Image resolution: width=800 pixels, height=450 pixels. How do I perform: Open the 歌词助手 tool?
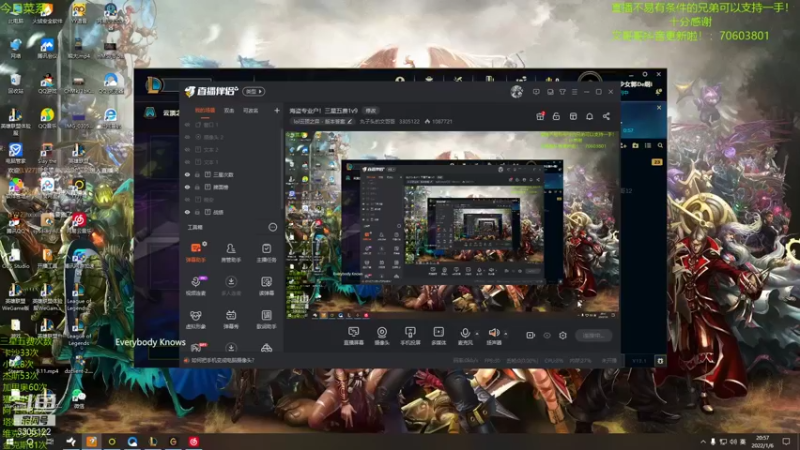(x=266, y=319)
